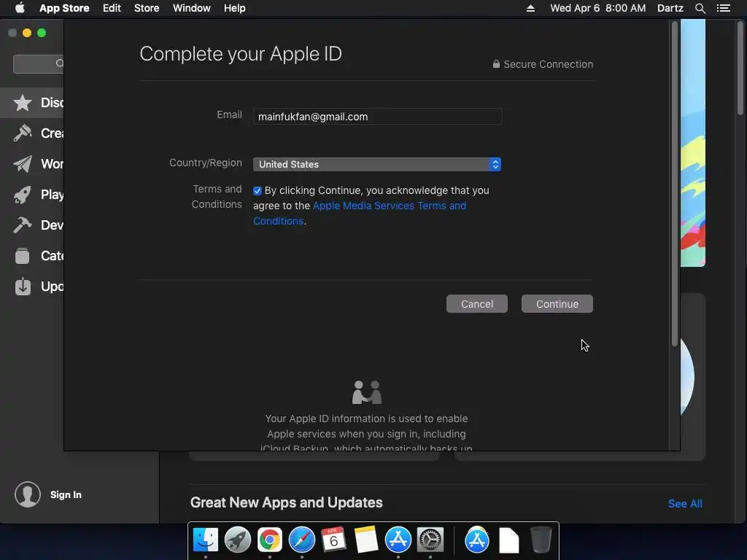Click the 'Great New Apps and Updates' heading
This screenshot has width=747, height=560.
(286, 502)
